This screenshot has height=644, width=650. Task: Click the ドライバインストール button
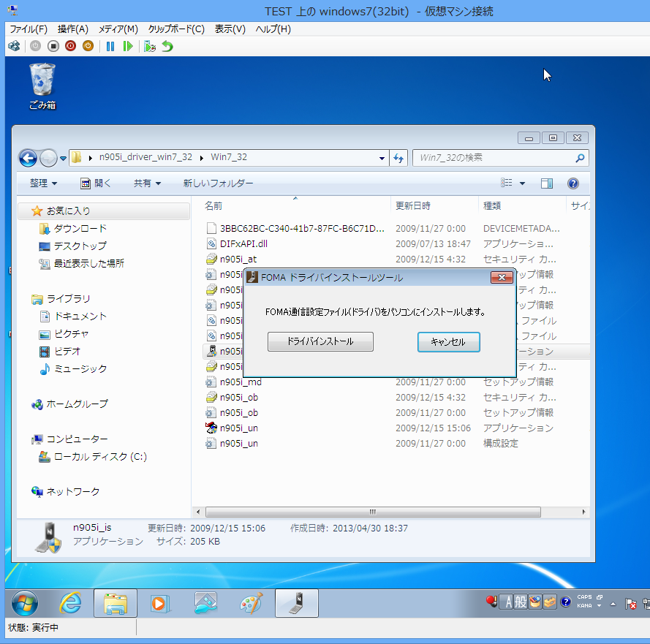pos(320,341)
